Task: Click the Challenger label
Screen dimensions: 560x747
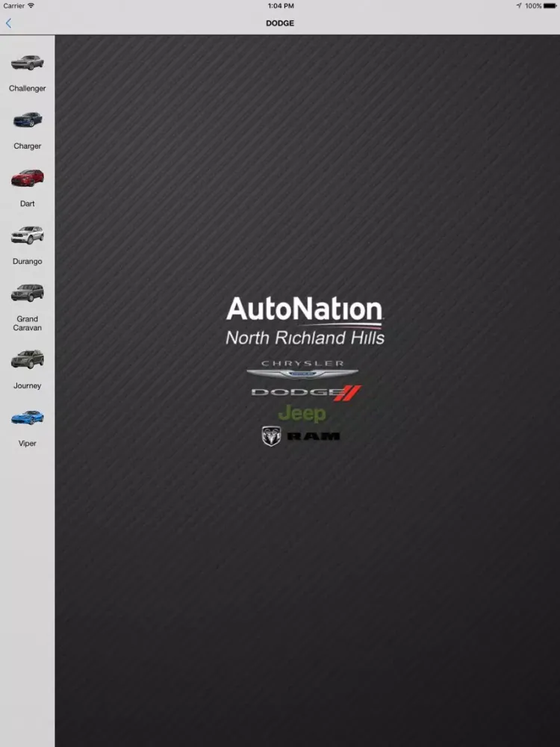Action: pyautogui.click(x=27, y=89)
